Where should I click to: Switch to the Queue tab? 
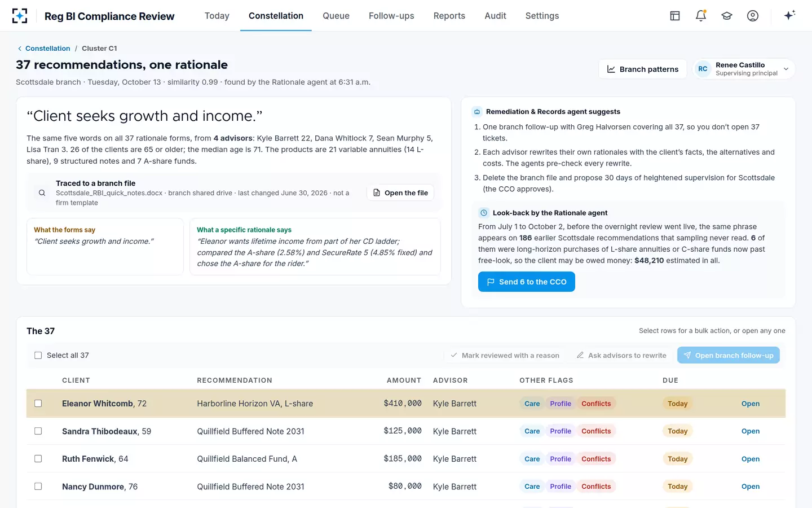point(336,16)
